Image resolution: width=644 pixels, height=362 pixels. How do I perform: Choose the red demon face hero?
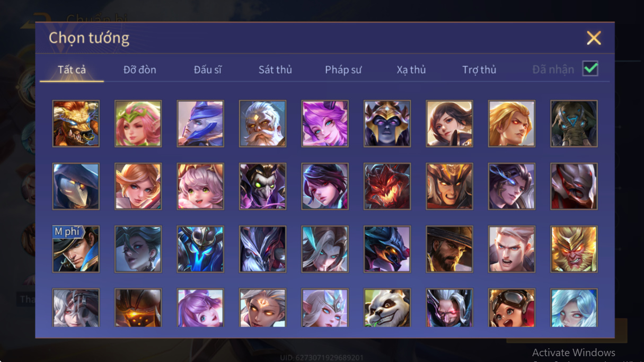pyautogui.click(x=387, y=187)
